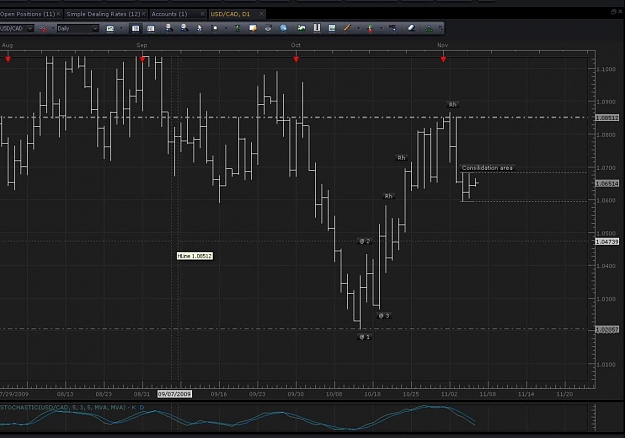Click the red marker below the Sep label

(143, 59)
